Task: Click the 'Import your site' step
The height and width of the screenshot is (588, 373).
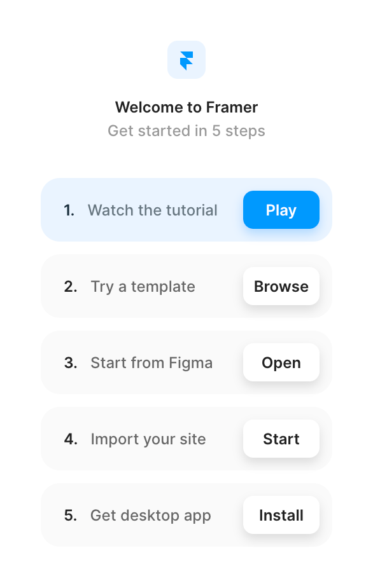Action: coord(148,439)
